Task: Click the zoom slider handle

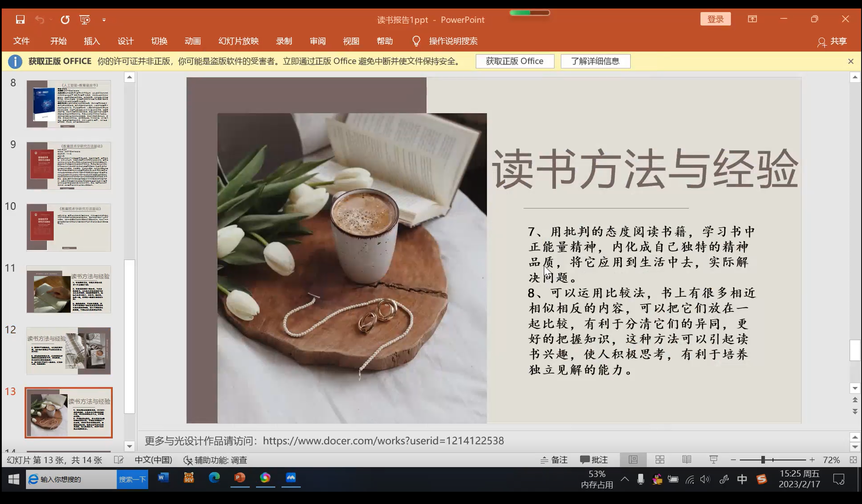Action: pyautogui.click(x=763, y=460)
